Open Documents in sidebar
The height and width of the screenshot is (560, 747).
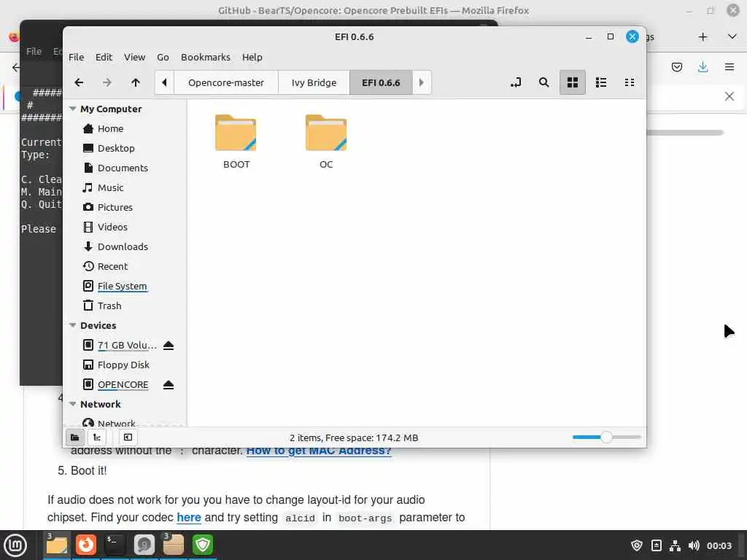123,168
